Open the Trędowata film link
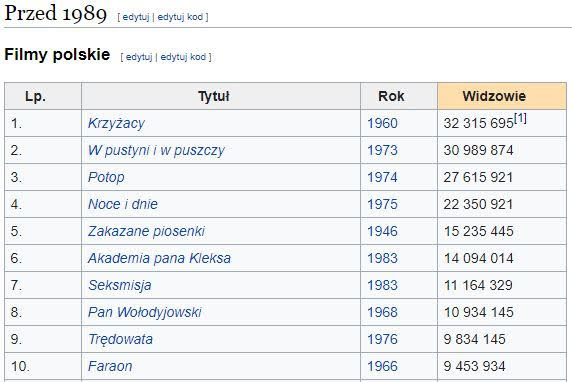 coord(120,339)
